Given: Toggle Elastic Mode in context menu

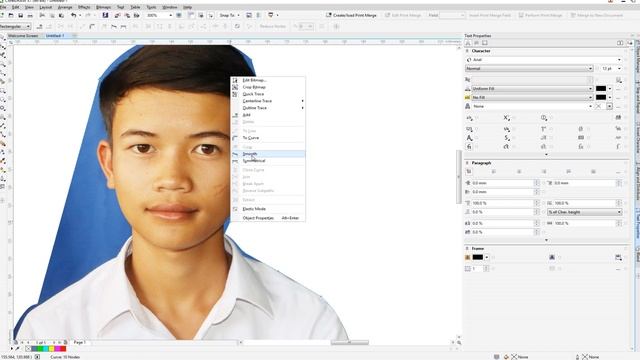Looking at the screenshot, I should click(267, 209).
